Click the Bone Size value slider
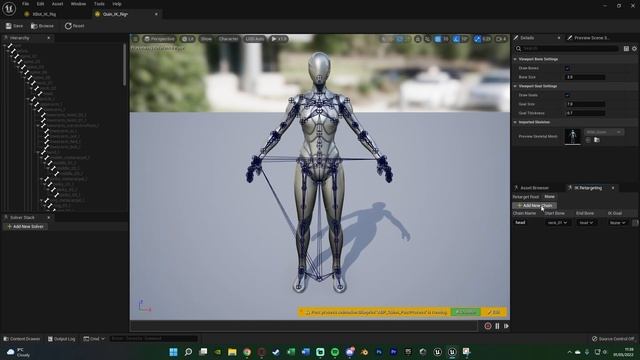The width and height of the screenshot is (640, 360). click(x=585, y=77)
